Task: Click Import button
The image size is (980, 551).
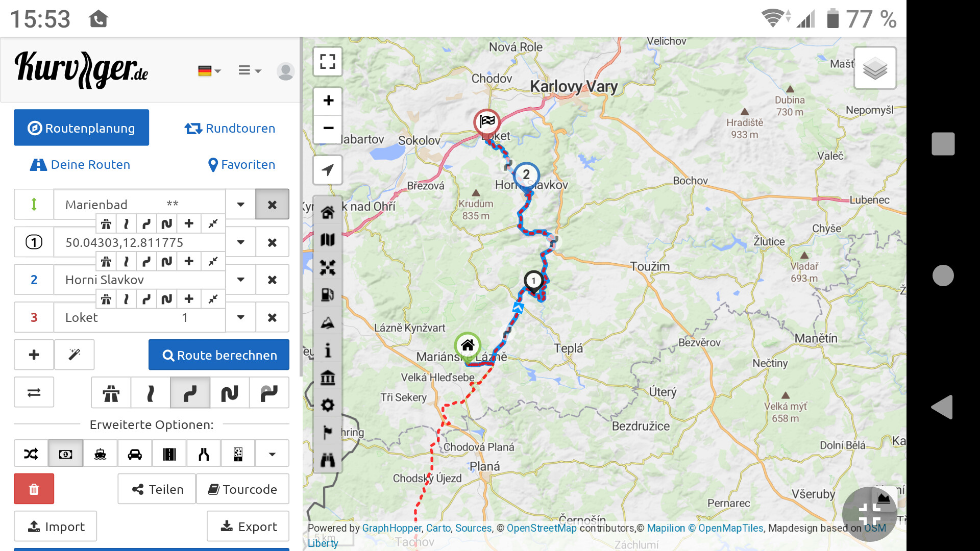Action: (55, 526)
